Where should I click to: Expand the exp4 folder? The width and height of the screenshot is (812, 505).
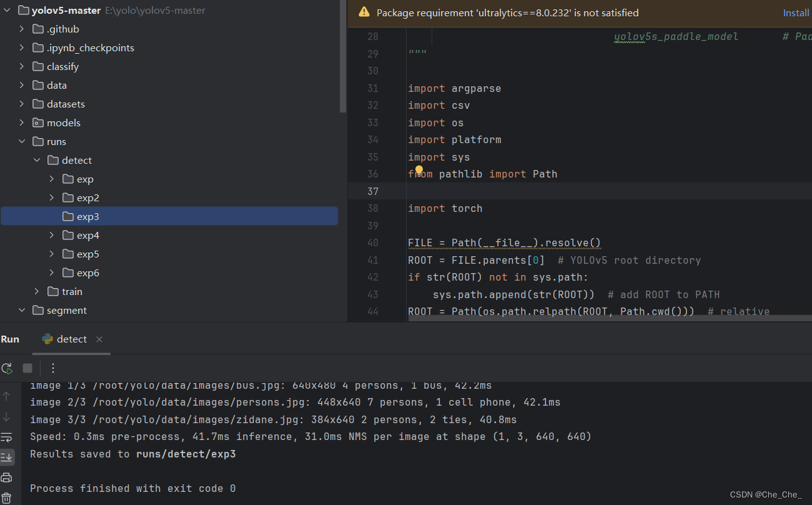pos(52,236)
